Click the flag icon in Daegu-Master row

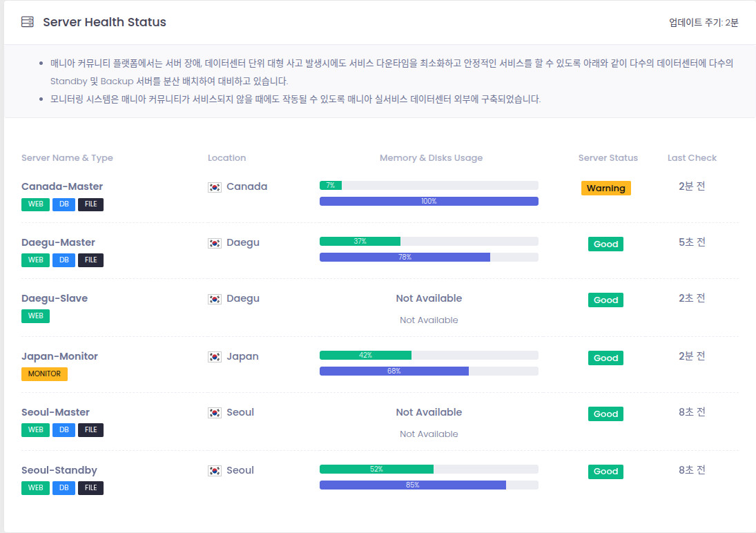tap(215, 243)
